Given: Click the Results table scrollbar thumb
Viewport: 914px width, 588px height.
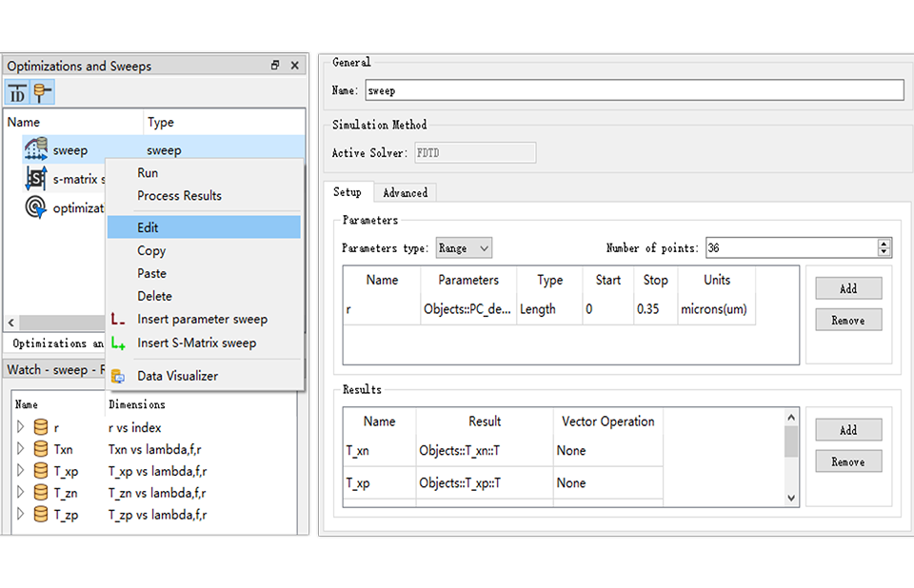Looking at the screenshot, I should (x=791, y=441).
